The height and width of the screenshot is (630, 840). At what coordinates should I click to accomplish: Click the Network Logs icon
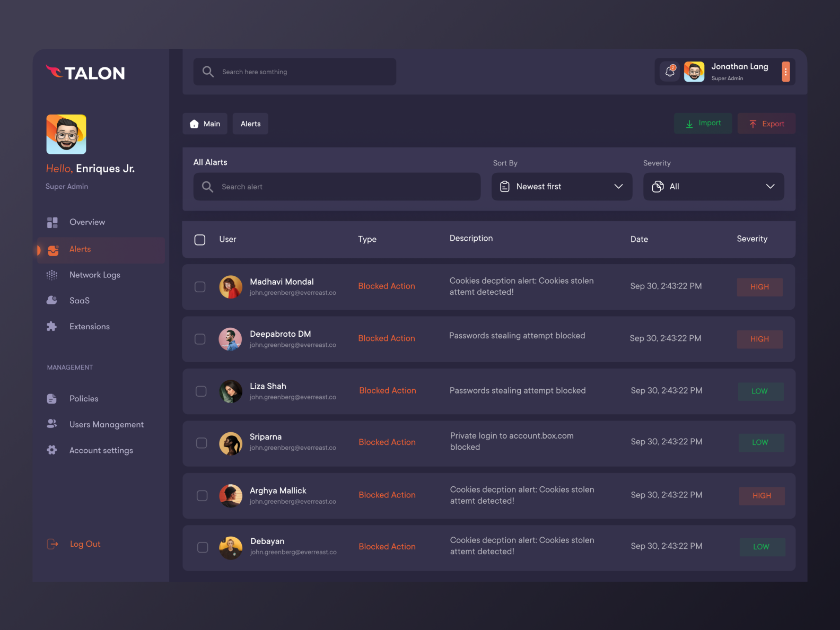click(52, 275)
